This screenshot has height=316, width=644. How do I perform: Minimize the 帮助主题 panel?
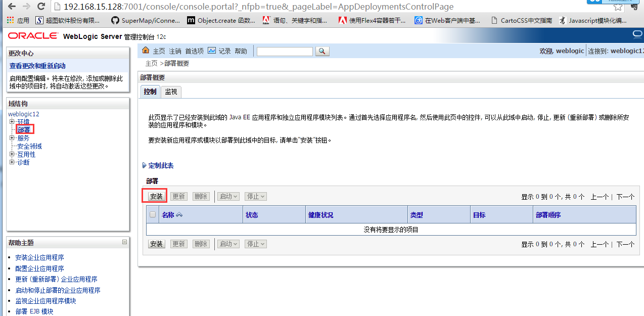tap(124, 243)
